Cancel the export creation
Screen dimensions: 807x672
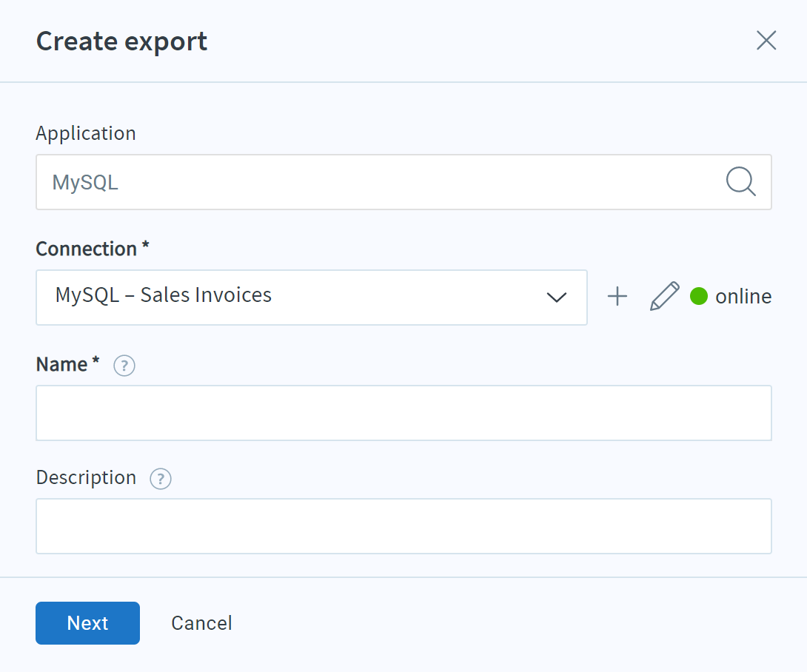[201, 622]
